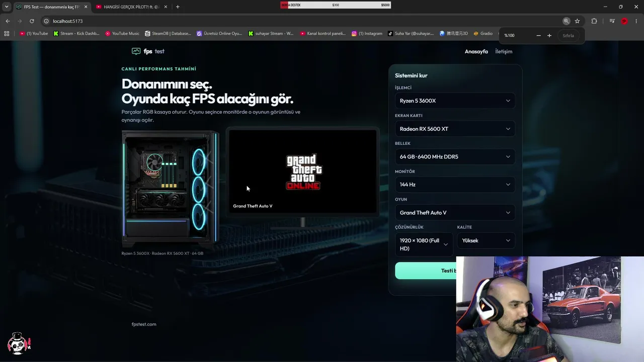Open the 腾讯混元3D bookmark
The width and height of the screenshot is (644, 362).
click(454, 34)
